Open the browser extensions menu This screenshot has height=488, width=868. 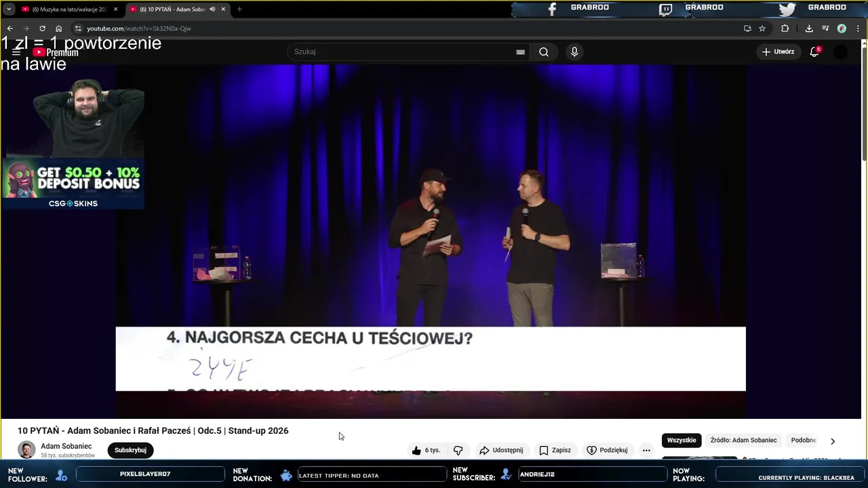click(x=785, y=28)
